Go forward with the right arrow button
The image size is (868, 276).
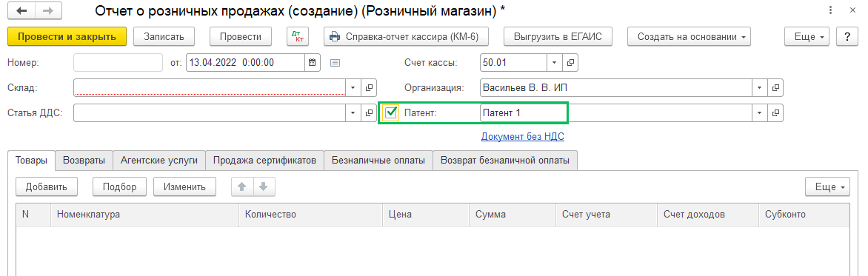[x=49, y=10]
